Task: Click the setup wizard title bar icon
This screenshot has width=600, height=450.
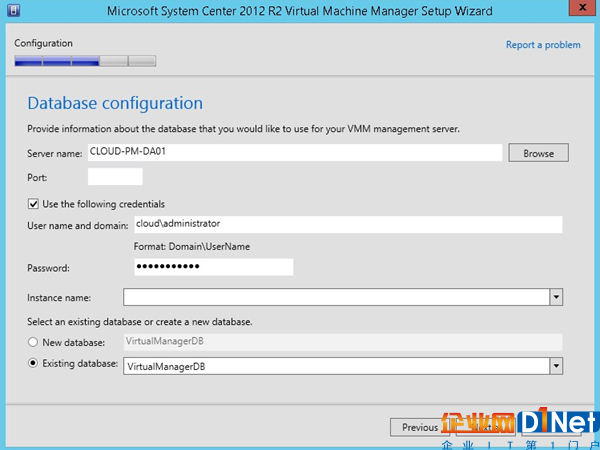Action: click(x=13, y=10)
